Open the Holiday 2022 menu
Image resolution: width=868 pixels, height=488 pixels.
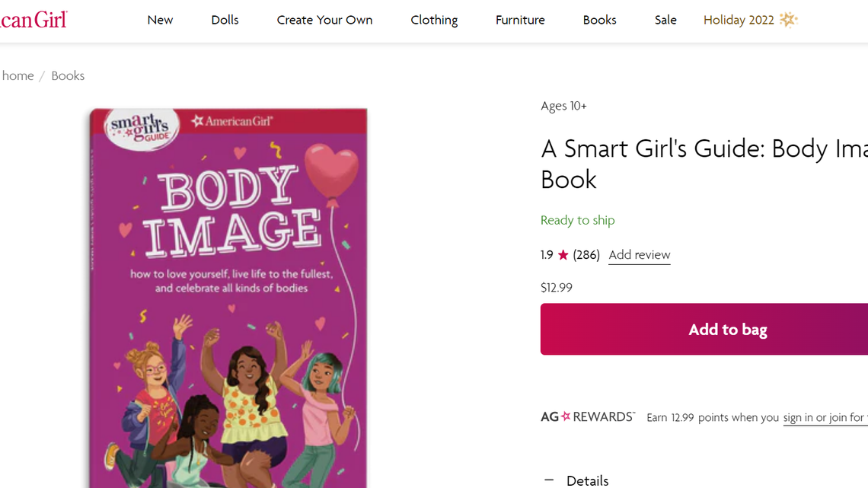[x=739, y=20]
